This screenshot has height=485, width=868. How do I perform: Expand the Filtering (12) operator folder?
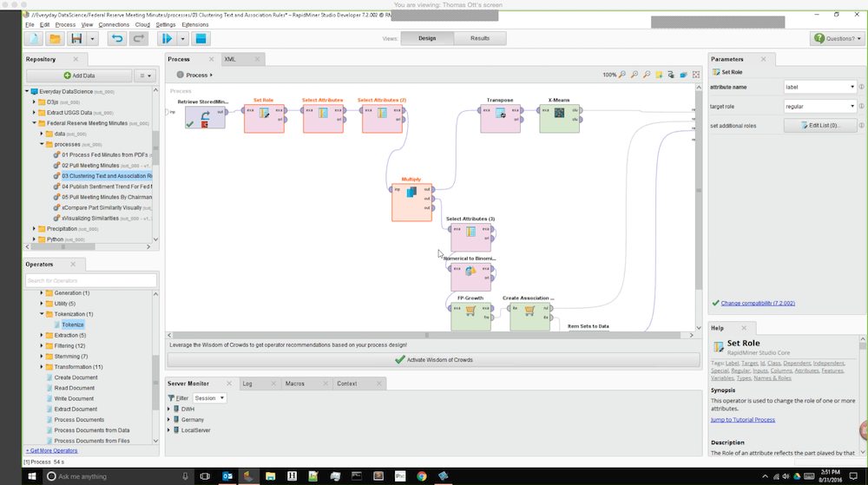(x=42, y=346)
